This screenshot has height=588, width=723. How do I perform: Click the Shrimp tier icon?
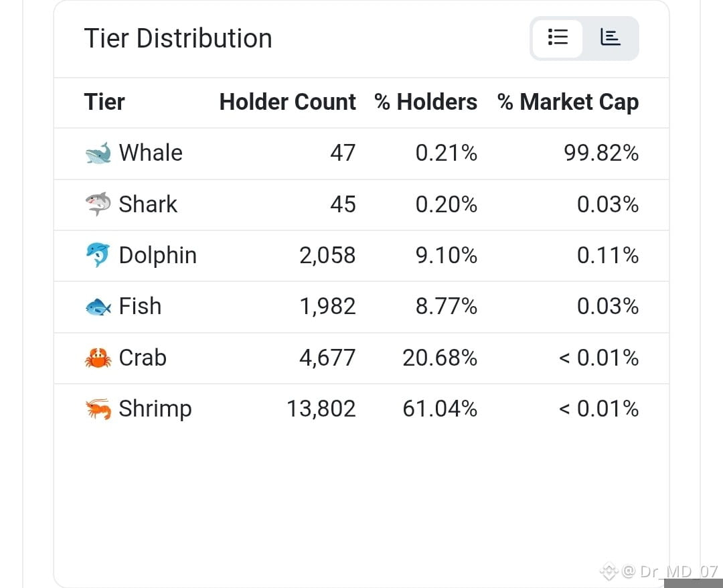98,409
